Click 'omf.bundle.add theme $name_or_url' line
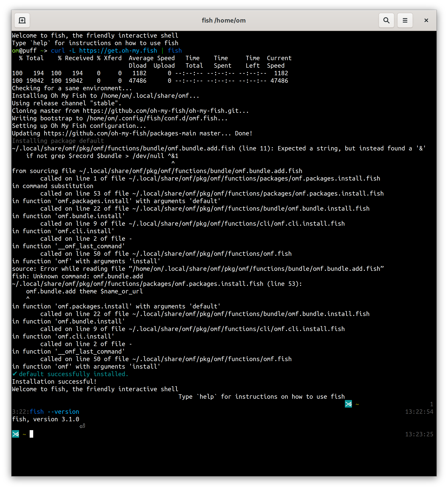The height and width of the screenshot is (489, 448). pos(85,291)
